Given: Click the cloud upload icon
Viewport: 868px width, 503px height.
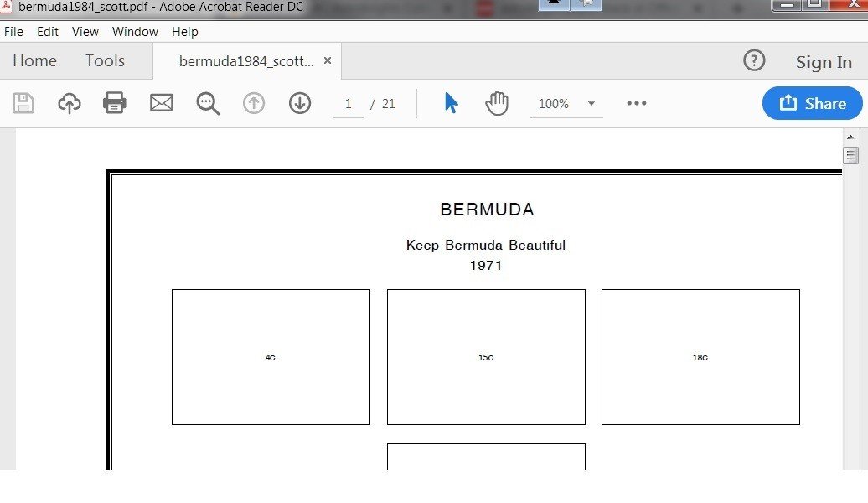Looking at the screenshot, I should click(70, 103).
